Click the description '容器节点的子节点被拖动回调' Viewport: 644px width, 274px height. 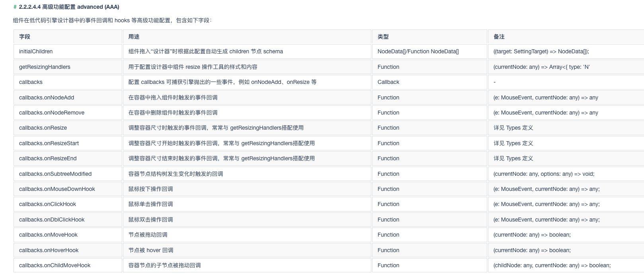click(164, 265)
